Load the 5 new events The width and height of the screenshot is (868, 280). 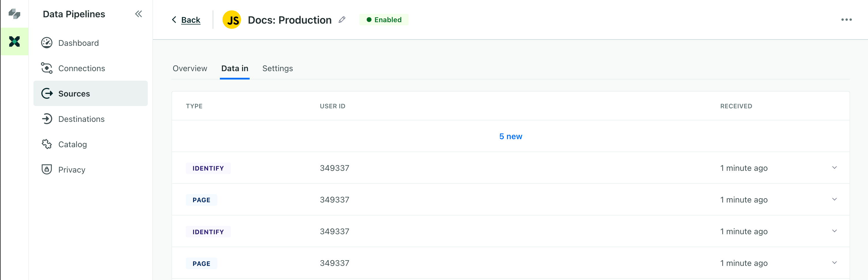pos(510,136)
